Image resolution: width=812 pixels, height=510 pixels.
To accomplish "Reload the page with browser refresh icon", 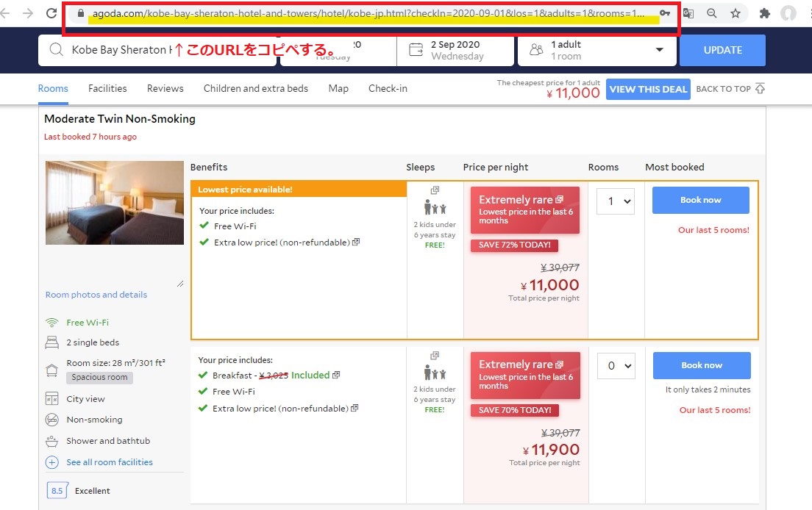I will 51,13.
